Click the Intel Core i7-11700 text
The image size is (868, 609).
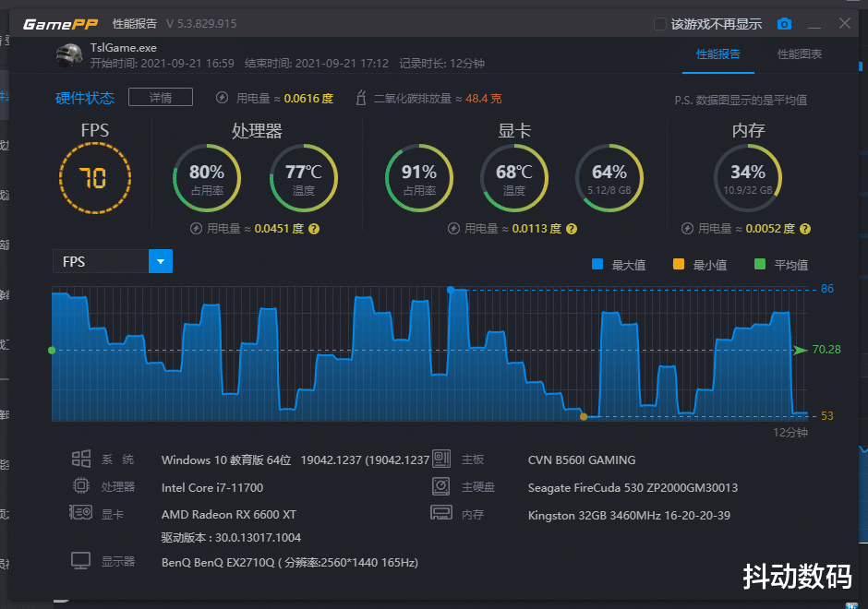pos(212,487)
